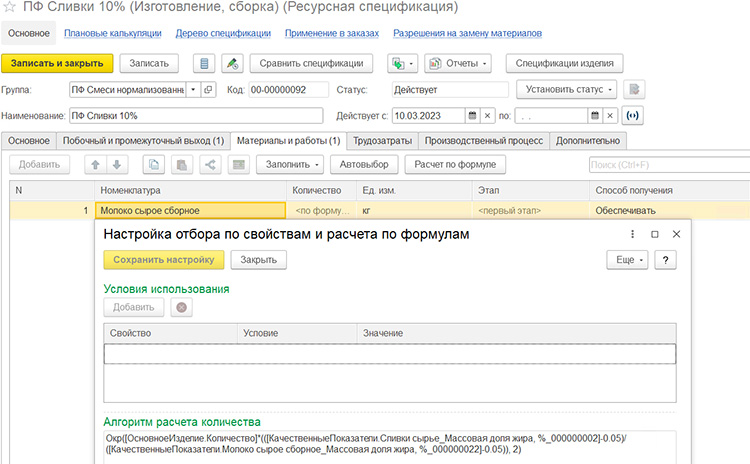Switch to Побочный и промежуточный выход tab

click(143, 141)
